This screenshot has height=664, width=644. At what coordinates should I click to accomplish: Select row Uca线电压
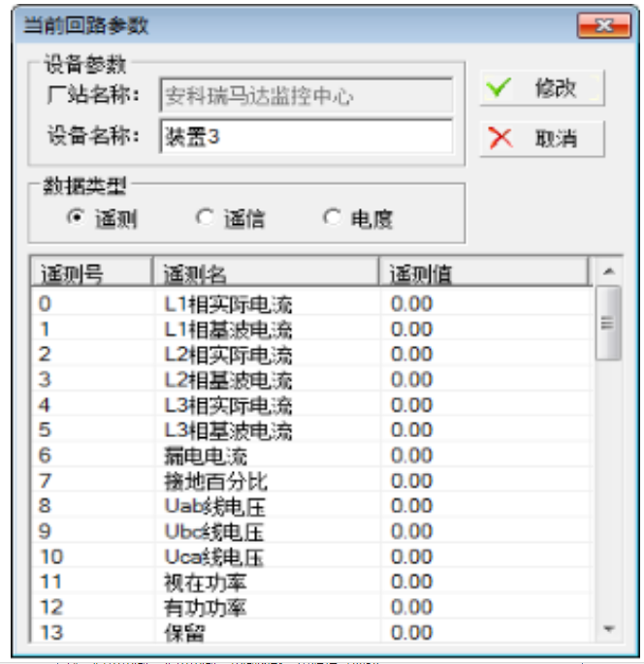point(311,556)
